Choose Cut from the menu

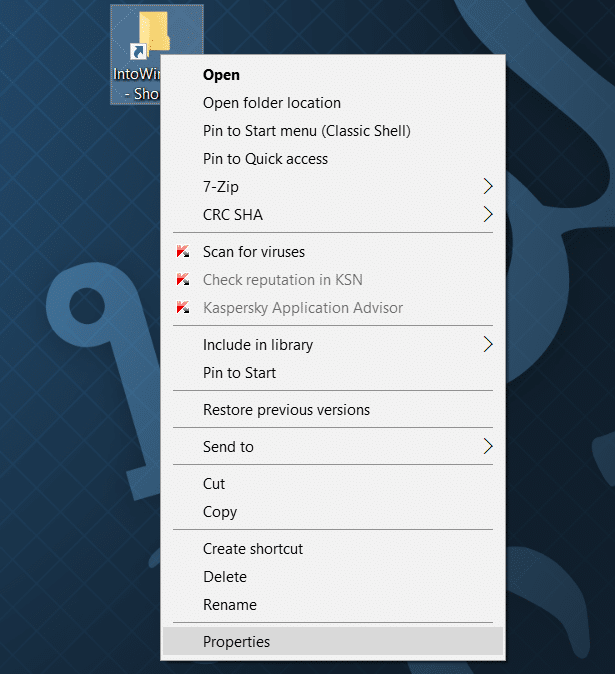(x=333, y=484)
